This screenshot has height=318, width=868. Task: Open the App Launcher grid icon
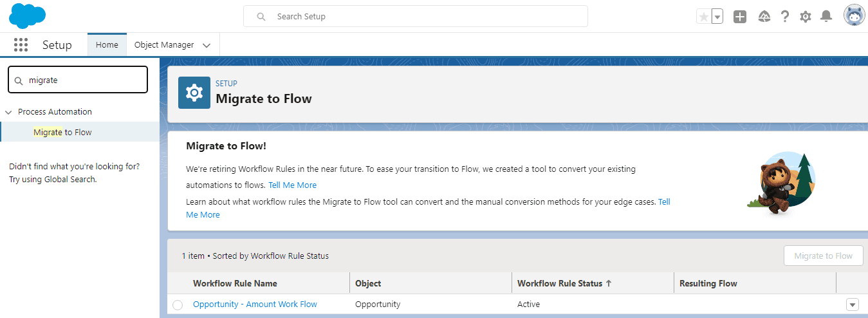[x=21, y=45]
